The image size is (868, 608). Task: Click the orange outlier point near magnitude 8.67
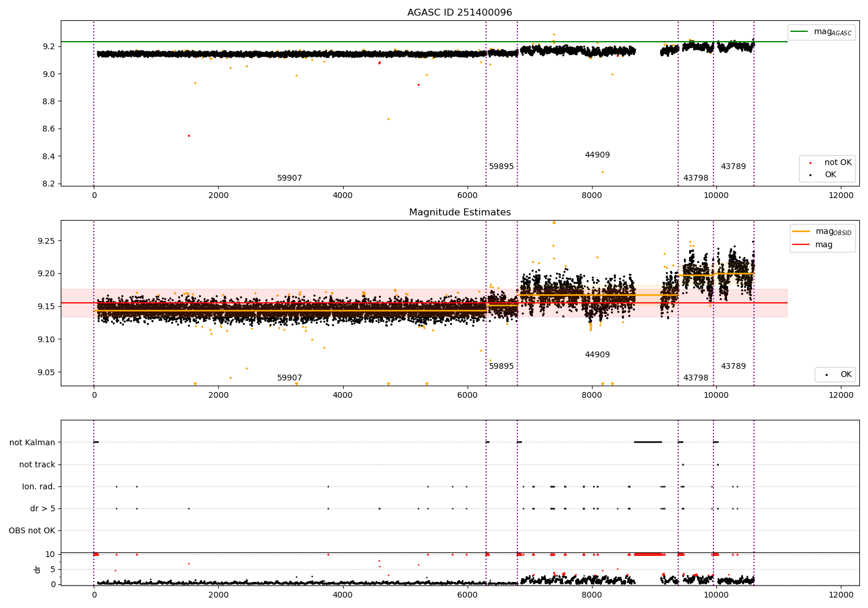click(x=388, y=119)
